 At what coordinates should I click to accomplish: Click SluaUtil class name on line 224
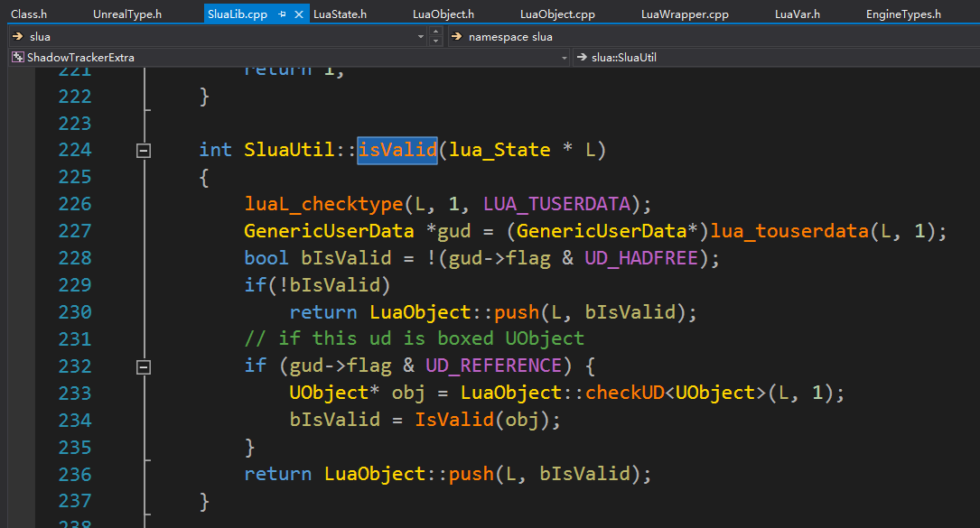coord(289,150)
